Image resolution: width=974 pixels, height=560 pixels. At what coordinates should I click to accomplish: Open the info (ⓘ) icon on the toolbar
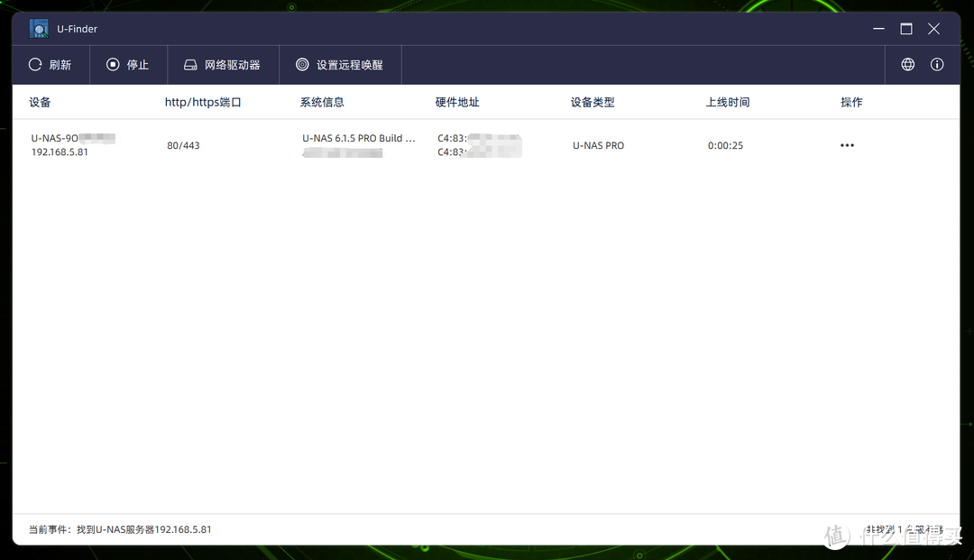click(936, 64)
